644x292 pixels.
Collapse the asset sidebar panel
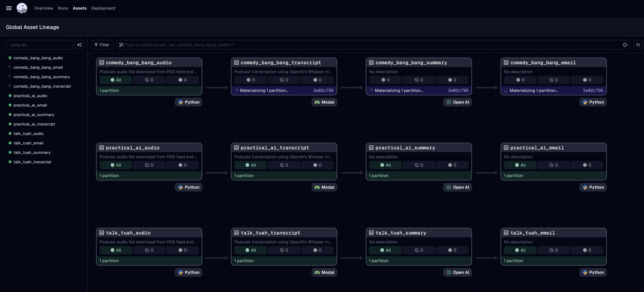[x=79, y=45]
